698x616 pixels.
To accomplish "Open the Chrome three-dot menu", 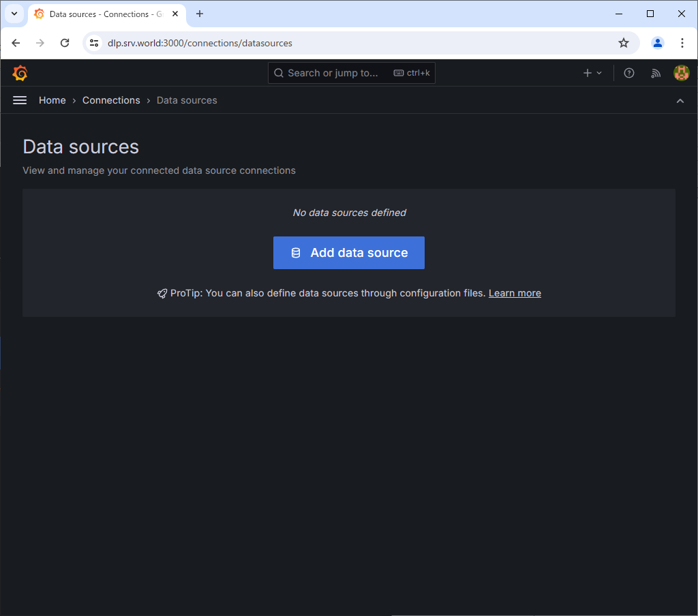I will [682, 43].
